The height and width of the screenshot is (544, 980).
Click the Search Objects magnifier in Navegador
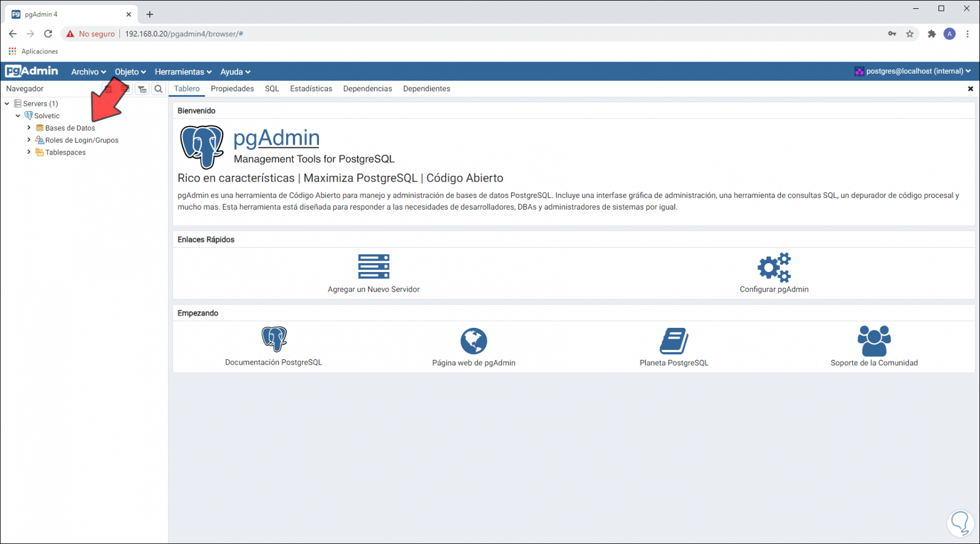159,89
